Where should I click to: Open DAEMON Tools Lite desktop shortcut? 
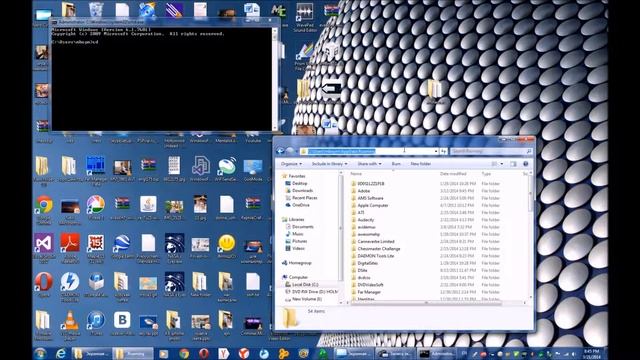(x=70, y=282)
